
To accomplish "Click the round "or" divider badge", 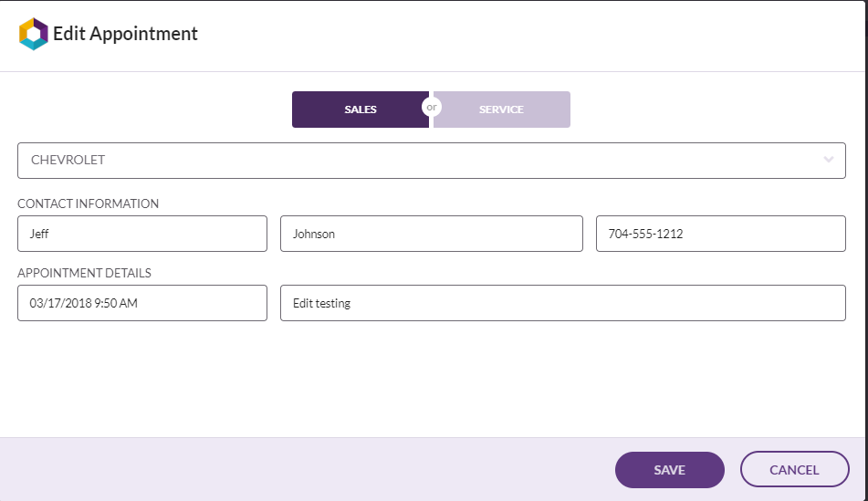I will tap(431, 107).
